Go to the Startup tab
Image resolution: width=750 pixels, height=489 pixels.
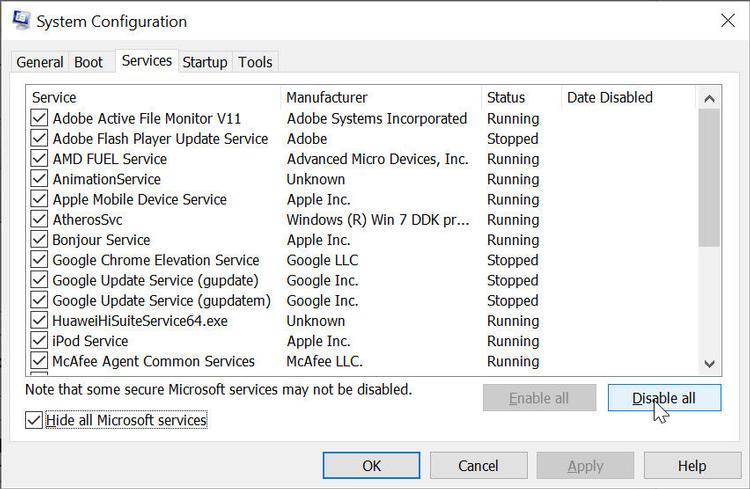click(204, 62)
